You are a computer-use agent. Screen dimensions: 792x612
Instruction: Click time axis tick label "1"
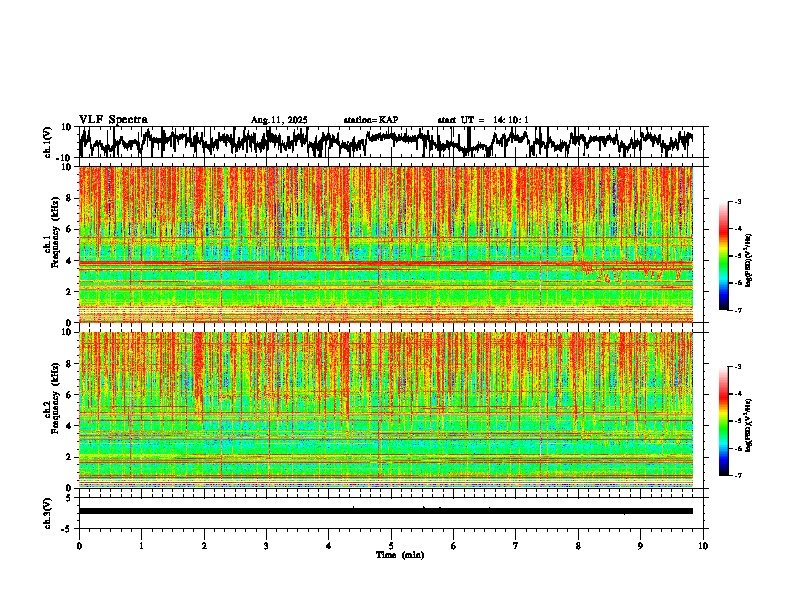(141, 546)
